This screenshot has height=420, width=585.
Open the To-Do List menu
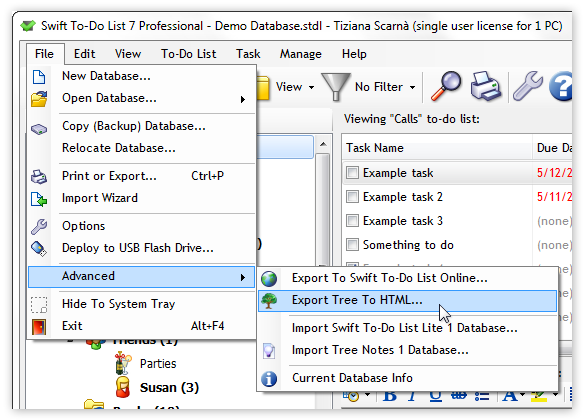pyautogui.click(x=188, y=54)
